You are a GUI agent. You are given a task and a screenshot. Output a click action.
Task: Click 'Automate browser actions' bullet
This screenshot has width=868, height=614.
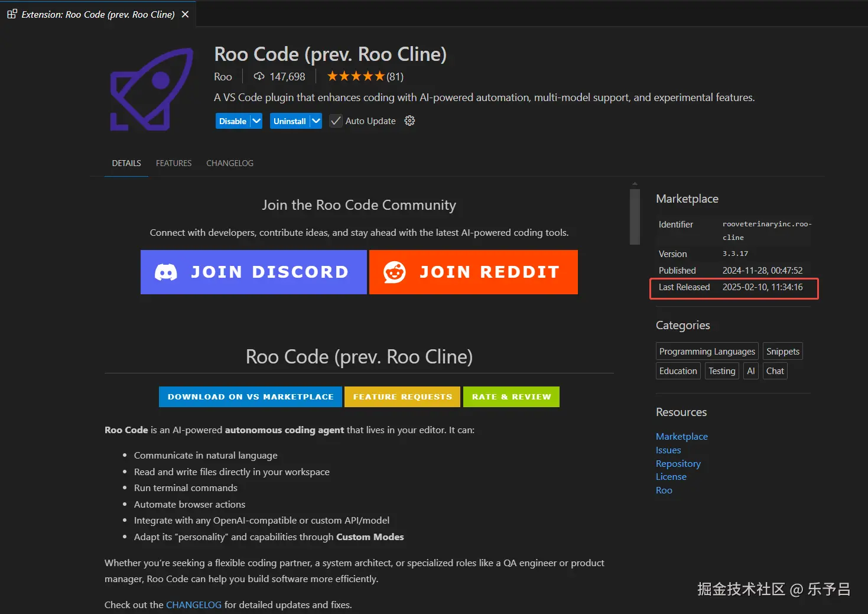point(190,504)
